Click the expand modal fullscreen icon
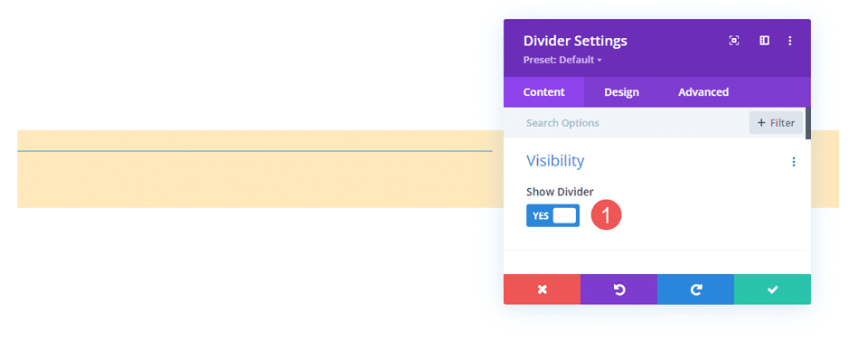The height and width of the screenshot is (351, 868). 734,41
